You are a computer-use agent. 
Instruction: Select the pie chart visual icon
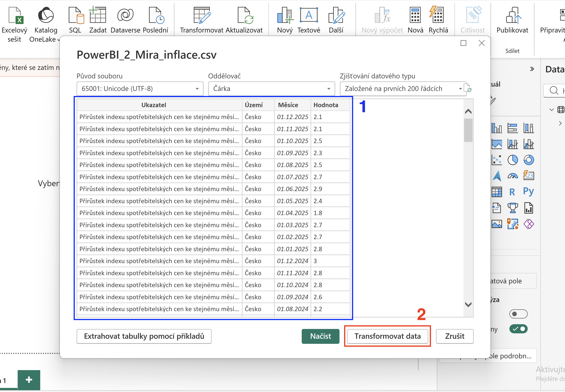point(513,160)
